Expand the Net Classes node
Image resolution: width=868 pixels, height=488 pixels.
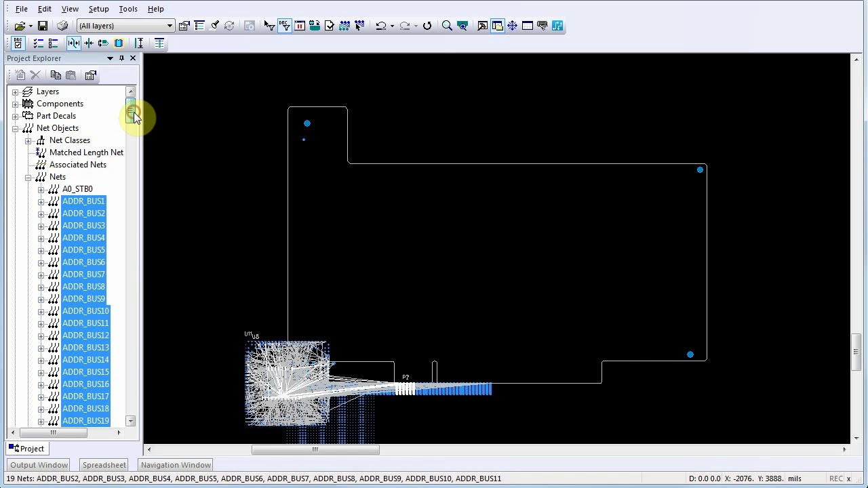tap(28, 140)
